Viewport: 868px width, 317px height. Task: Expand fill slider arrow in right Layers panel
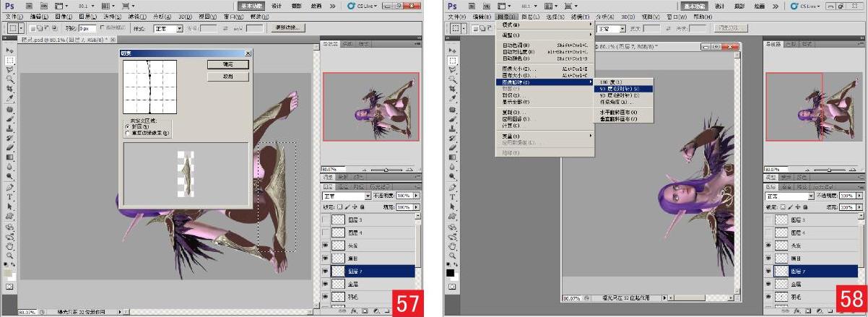[x=859, y=207]
